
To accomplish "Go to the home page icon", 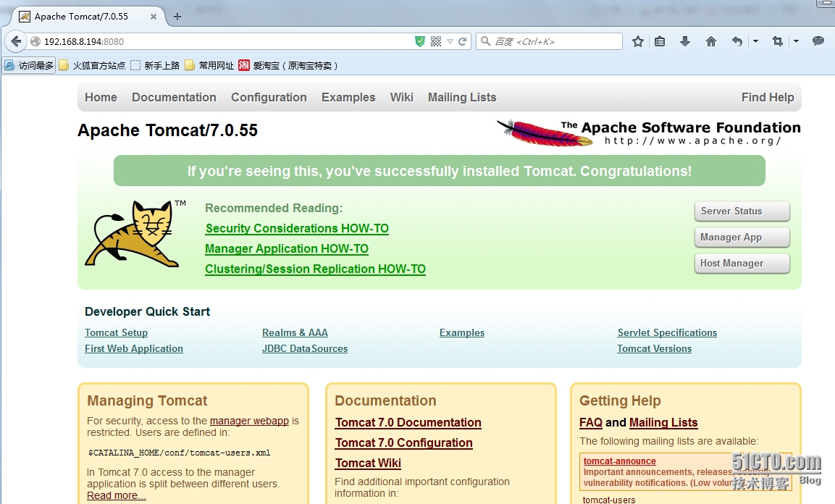I will coord(711,41).
